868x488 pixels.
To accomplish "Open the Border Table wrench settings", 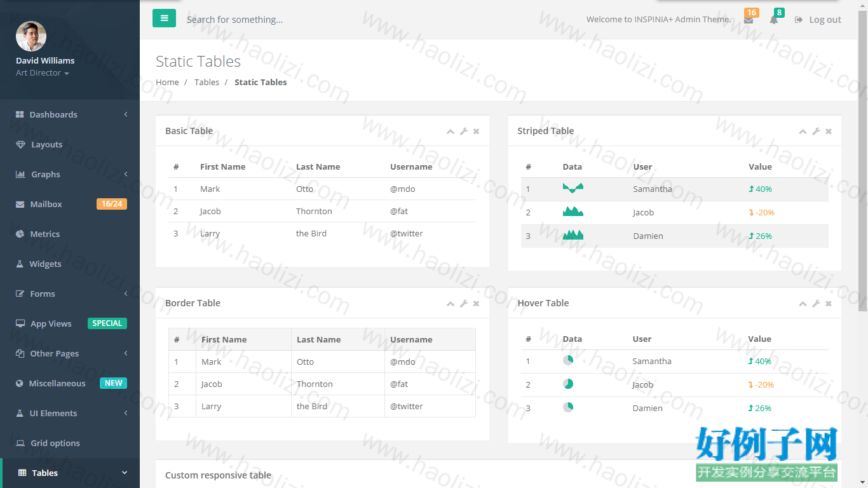I will (464, 304).
